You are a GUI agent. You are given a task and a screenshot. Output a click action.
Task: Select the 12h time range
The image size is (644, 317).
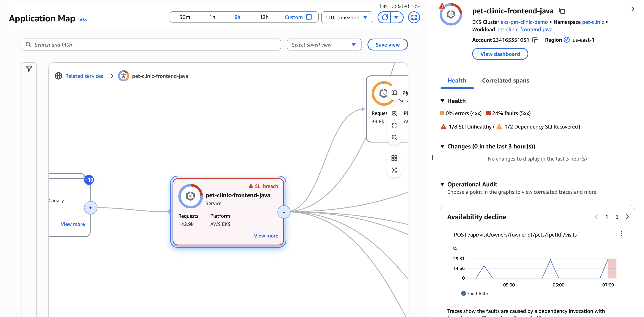click(264, 17)
